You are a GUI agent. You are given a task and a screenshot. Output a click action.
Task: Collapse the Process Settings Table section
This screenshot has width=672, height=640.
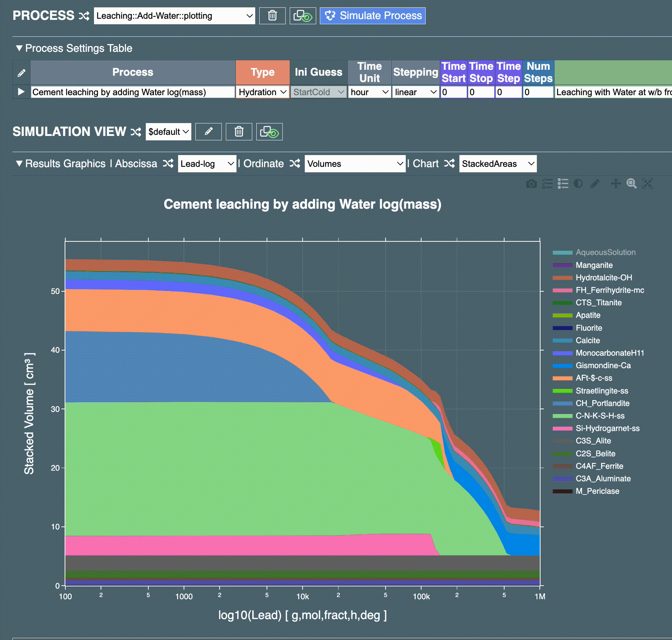19,48
